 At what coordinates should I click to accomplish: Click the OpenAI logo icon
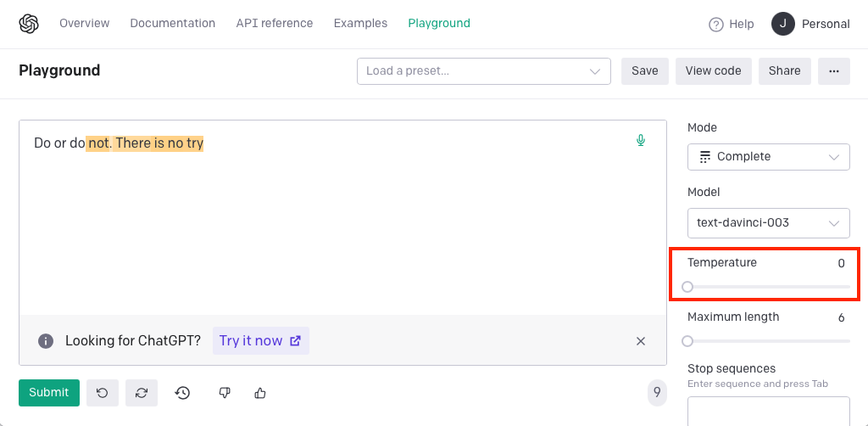(29, 24)
